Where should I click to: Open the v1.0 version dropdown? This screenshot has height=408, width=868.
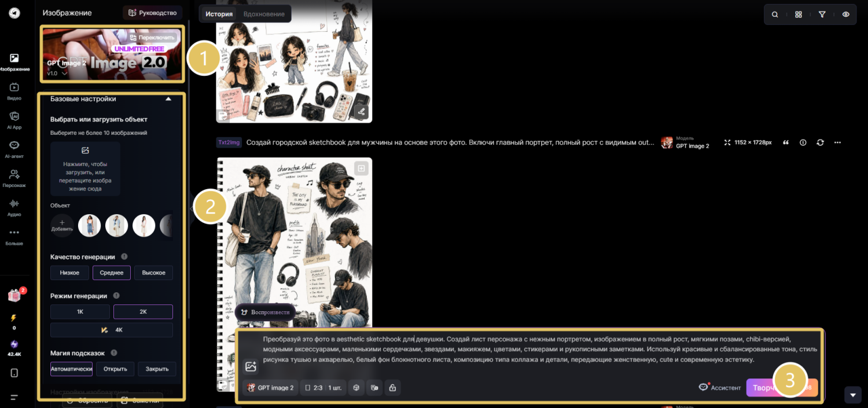57,73
